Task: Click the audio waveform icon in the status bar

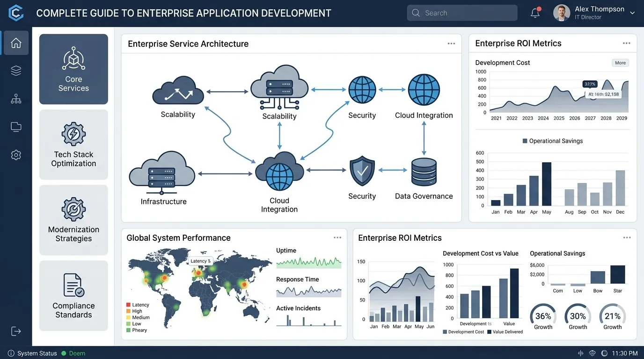Action: (x=581, y=353)
